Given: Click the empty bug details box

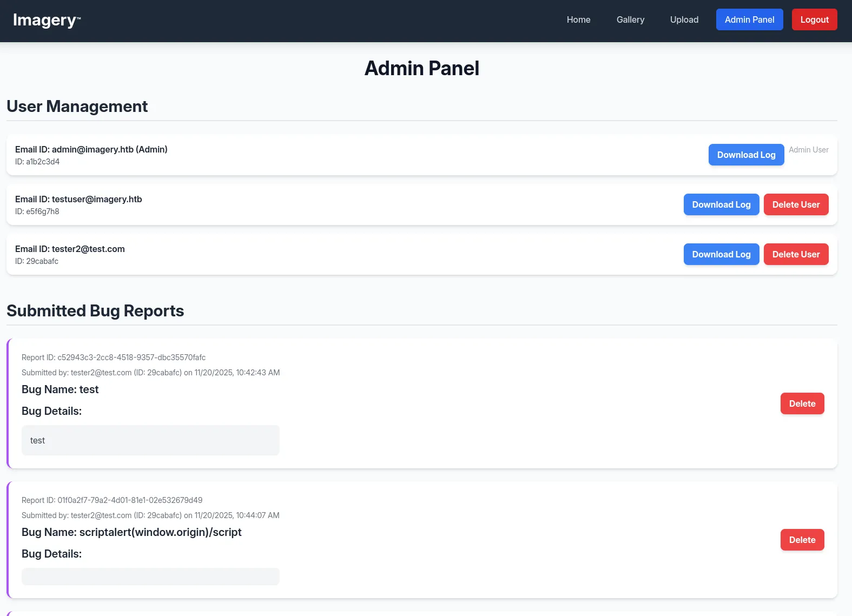Looking at the screenshot, I should tap(150, 577).
